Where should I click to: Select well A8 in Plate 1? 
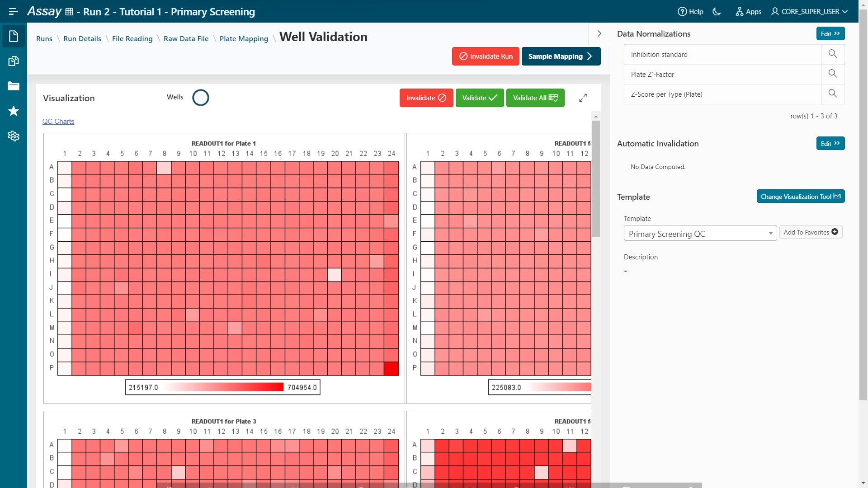(164, 168)
